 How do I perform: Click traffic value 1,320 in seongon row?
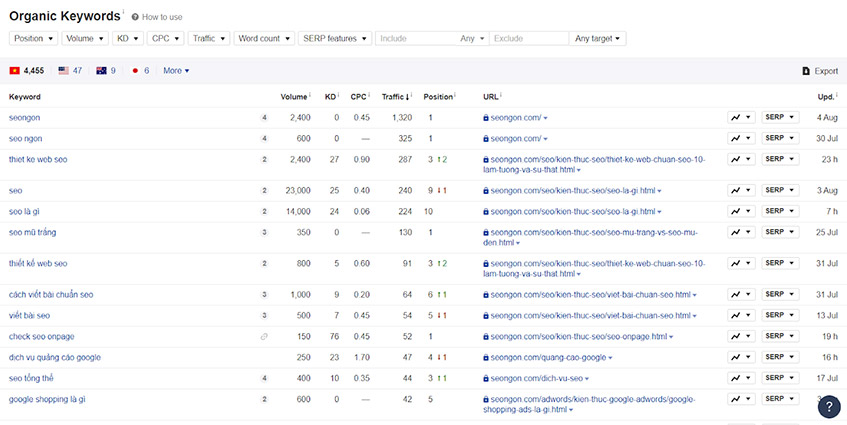[402, 118]
